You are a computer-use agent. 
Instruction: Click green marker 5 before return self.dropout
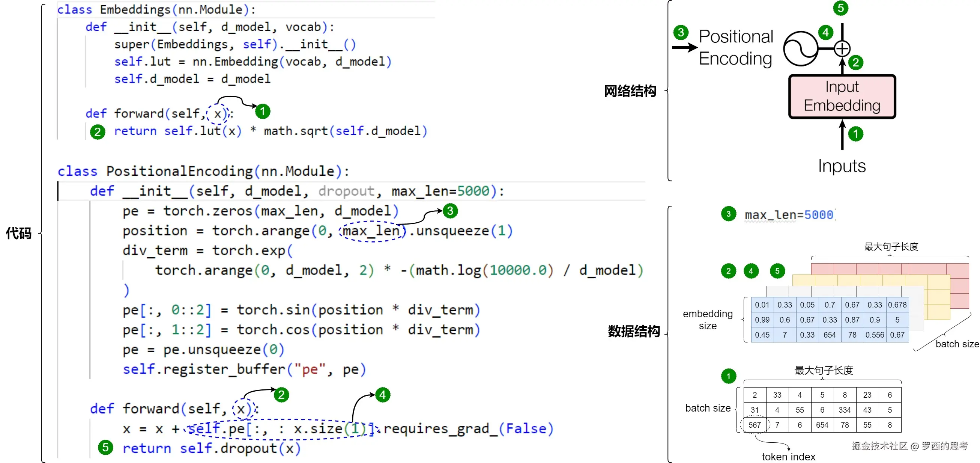coord(105,447)
